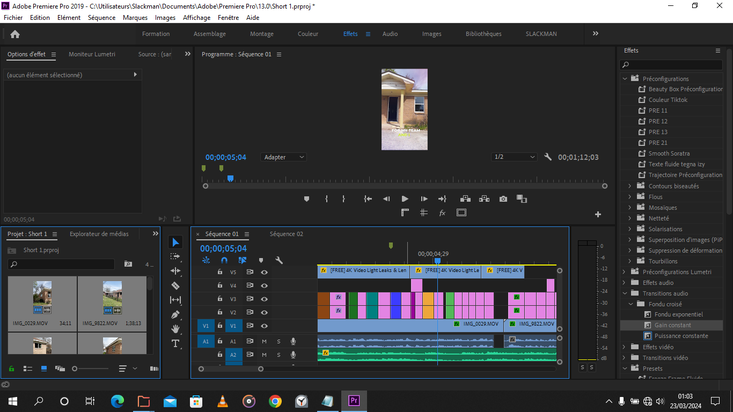Image resolution: width=733 pixels, height=412 pixels.
Task: Switch to the Couleur workspace
Action: tap(308, 34)
